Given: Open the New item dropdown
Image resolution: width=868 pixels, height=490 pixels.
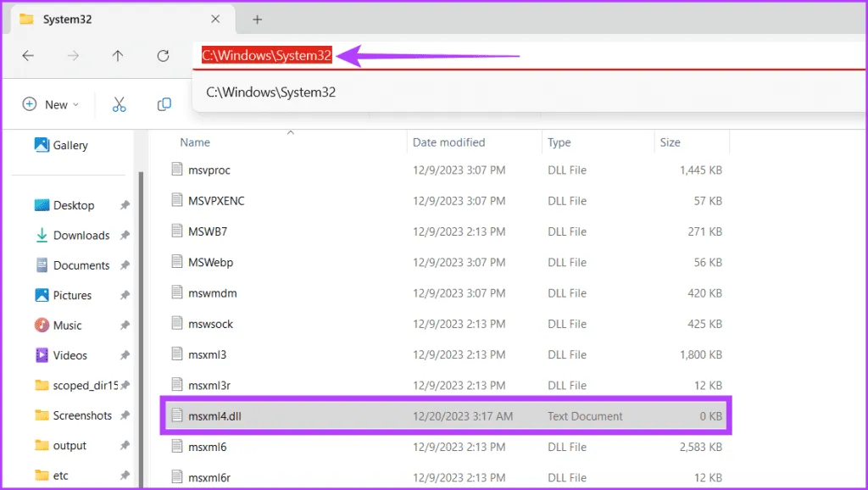Looking at the screenshot, I should (x=50, y=104).
